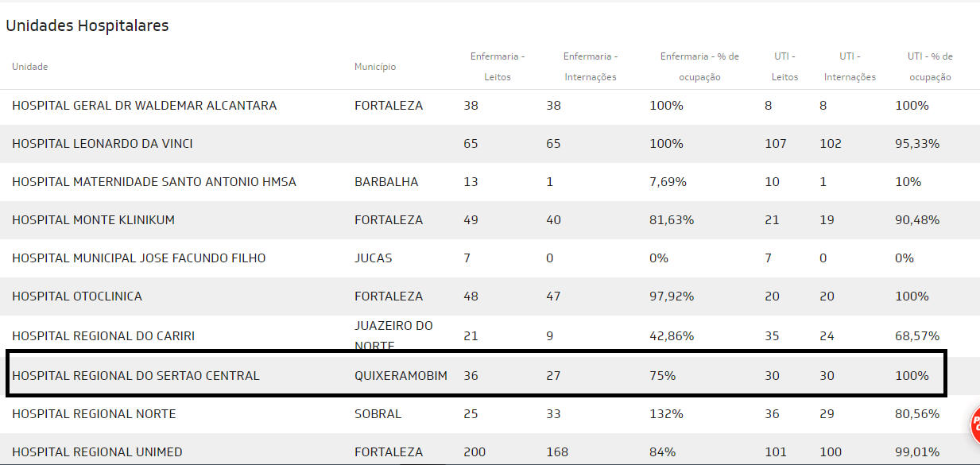Click UTI - Internações column header

coord(850,67)
